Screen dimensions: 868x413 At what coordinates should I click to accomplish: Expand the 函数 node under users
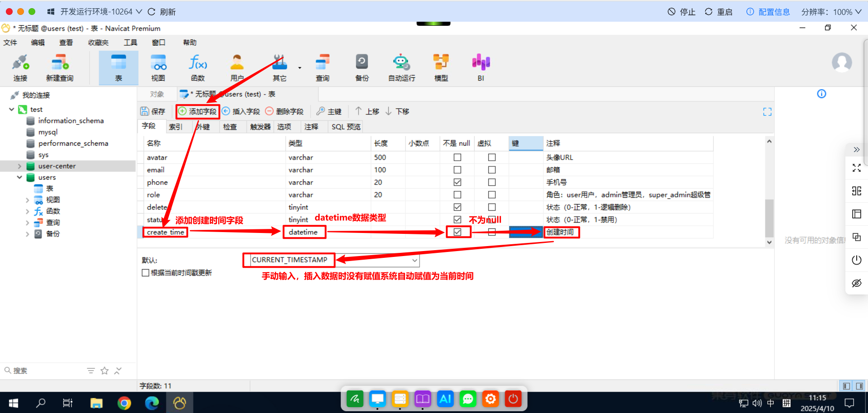click(x=28, y=211)
